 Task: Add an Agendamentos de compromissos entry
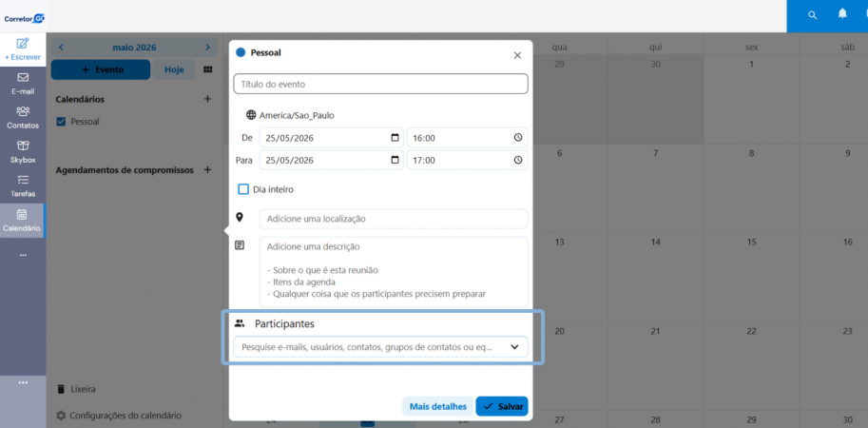(207, 170)
